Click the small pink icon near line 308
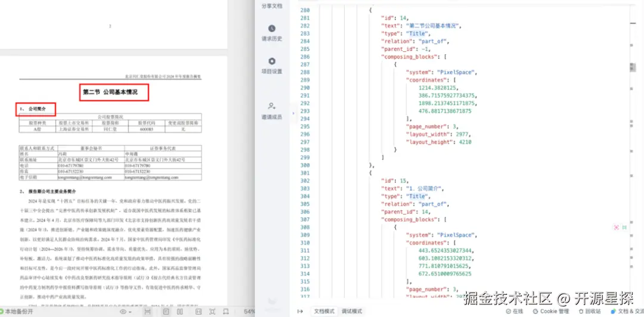644x317 pixels. click(616, 227)
